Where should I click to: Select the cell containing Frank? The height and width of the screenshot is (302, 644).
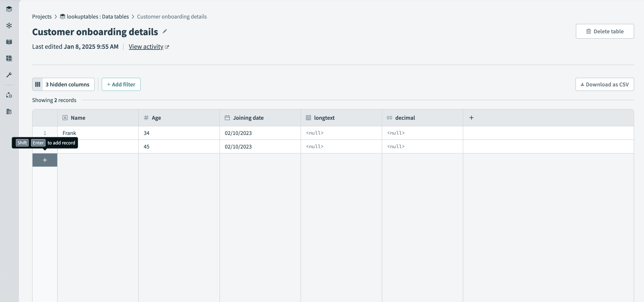(x=69, y=133)
